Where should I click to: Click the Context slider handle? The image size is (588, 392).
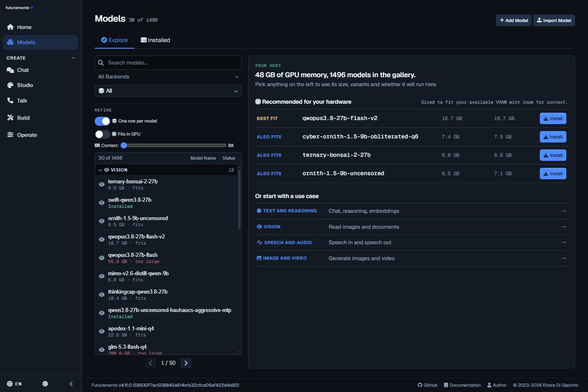click(124, 145)
